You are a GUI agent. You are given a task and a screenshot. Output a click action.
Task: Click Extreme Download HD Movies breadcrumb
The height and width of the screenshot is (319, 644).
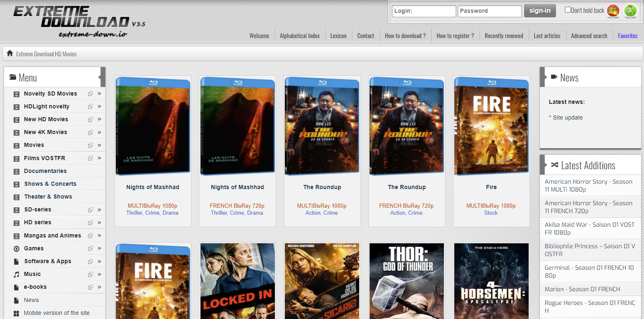pyautogui.click(x=46, y=54)
